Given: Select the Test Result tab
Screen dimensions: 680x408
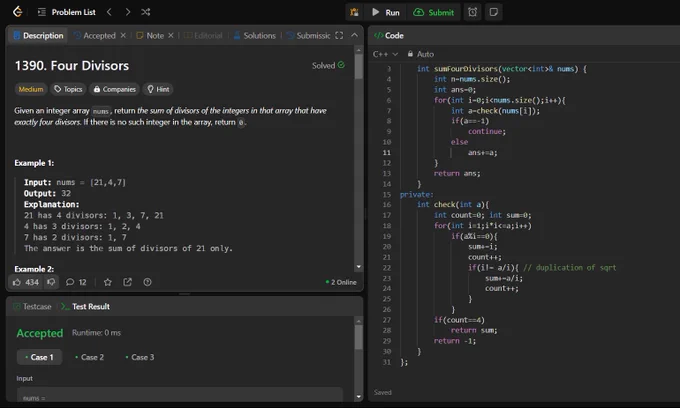Looking at the screenshot, I should click(x=85, y=307).
